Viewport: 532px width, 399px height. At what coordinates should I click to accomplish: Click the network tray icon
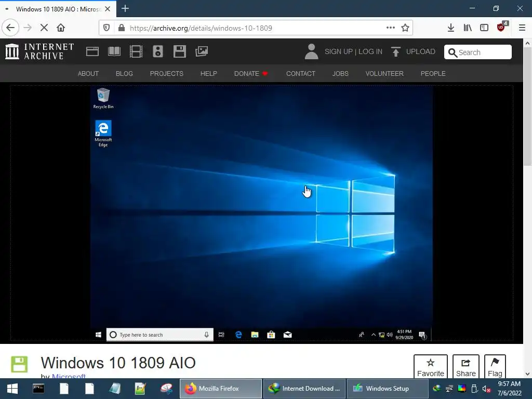tap(449, 389)
